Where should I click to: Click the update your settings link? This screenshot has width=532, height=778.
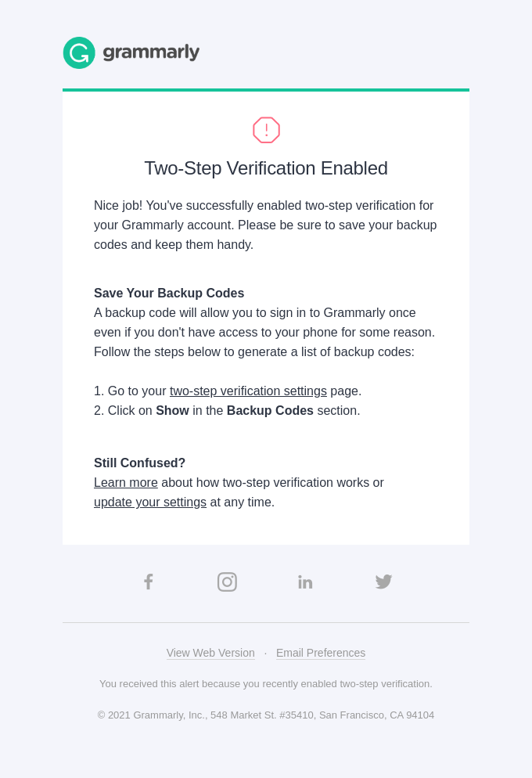pyautogui.click(x=150, y=502)
